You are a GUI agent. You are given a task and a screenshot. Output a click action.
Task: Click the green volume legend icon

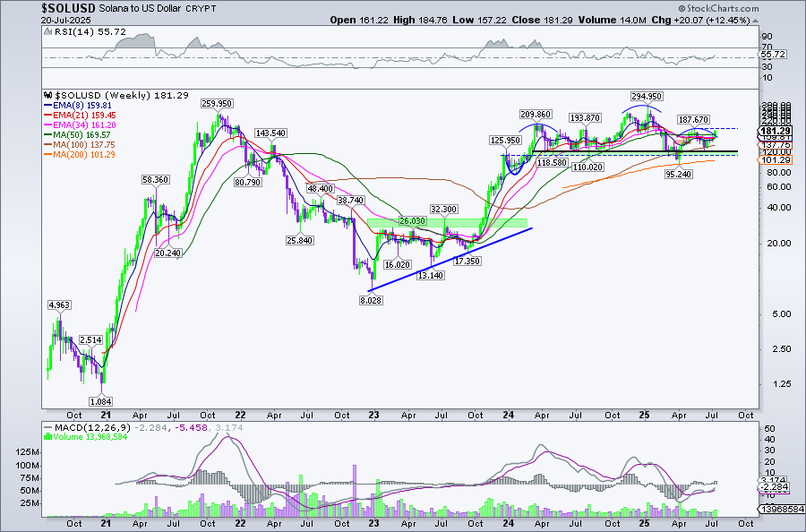coord(47,437)
